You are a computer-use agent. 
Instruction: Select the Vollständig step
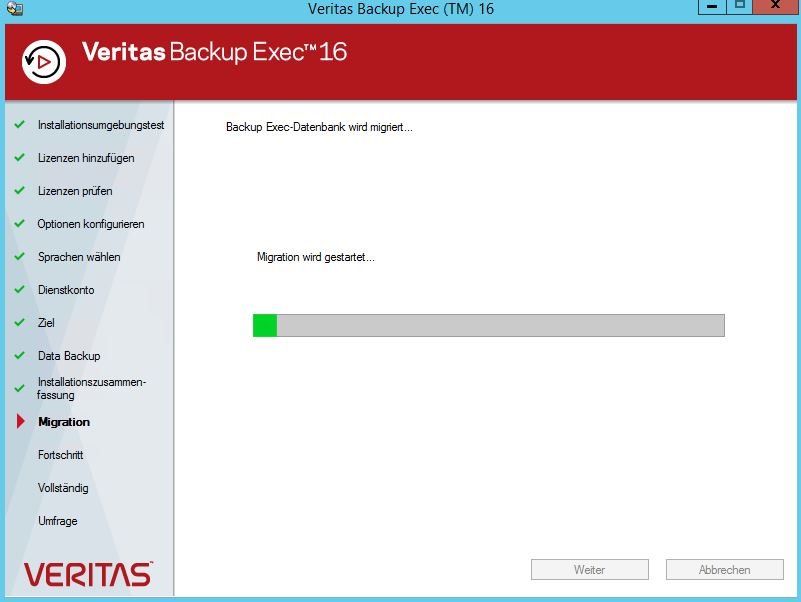click(63, 488)
